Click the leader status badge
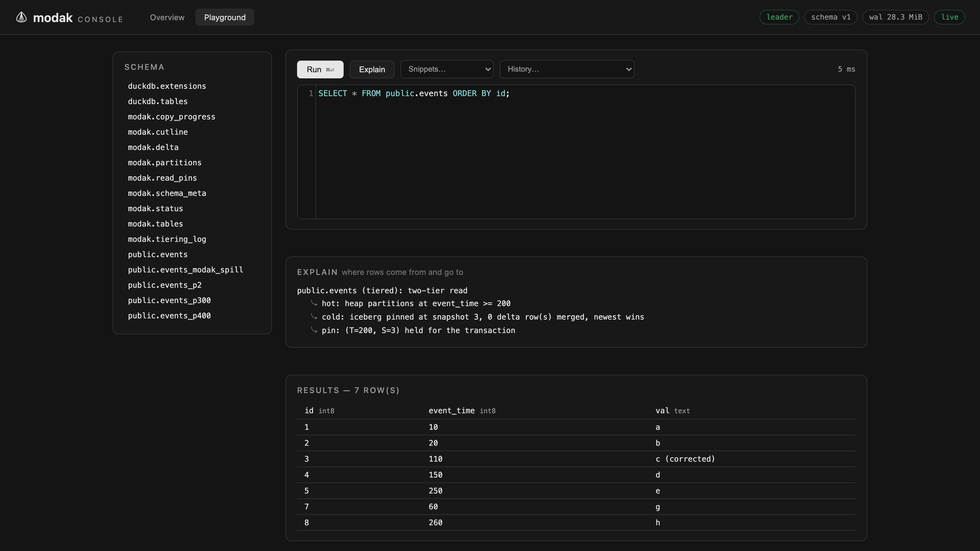Viewport: 980px width, 551px height. pyautogui.click(x=779, y=17)
